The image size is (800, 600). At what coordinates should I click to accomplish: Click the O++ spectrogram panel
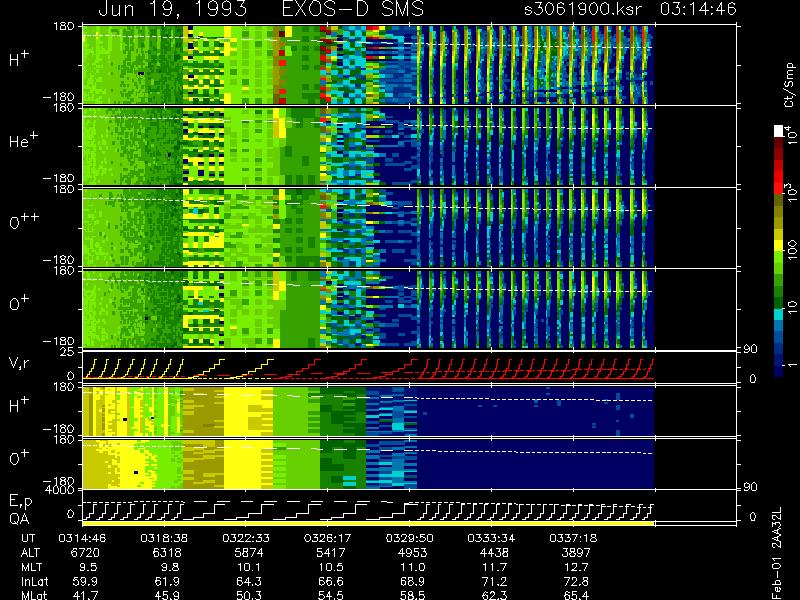pos(368,228)
